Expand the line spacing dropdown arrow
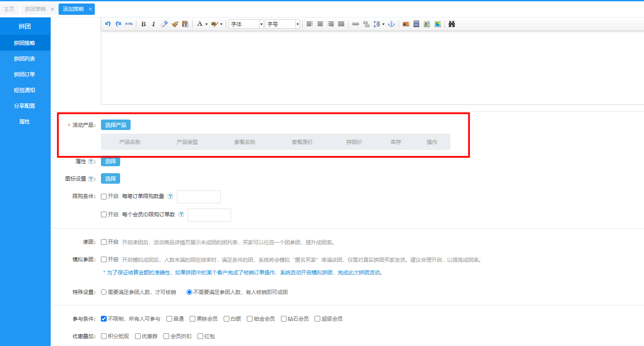 coord(383,24)
